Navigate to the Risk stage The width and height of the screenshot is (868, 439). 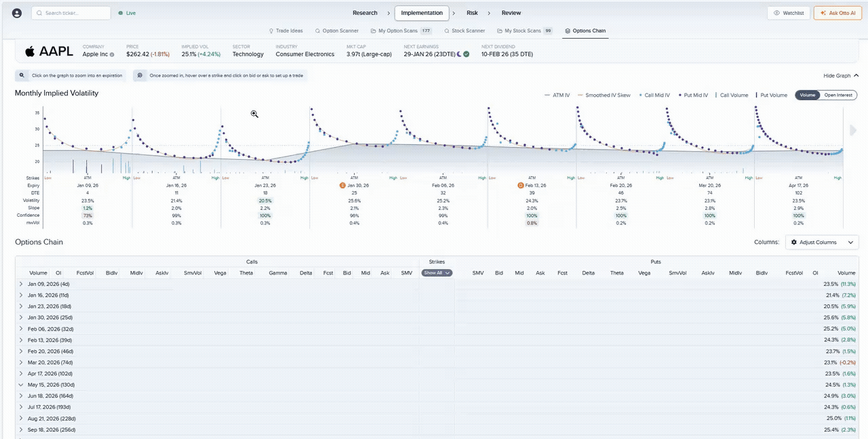click(x=472, y=13)
